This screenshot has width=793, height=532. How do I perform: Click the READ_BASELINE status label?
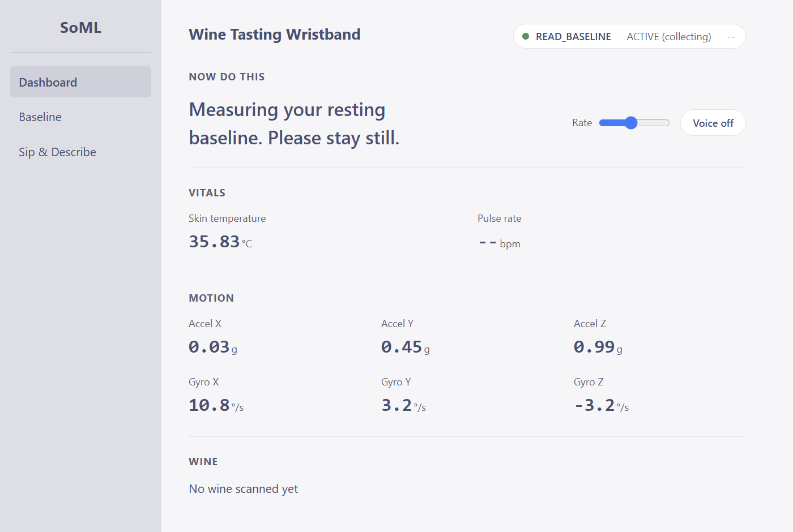pos(573,37)
